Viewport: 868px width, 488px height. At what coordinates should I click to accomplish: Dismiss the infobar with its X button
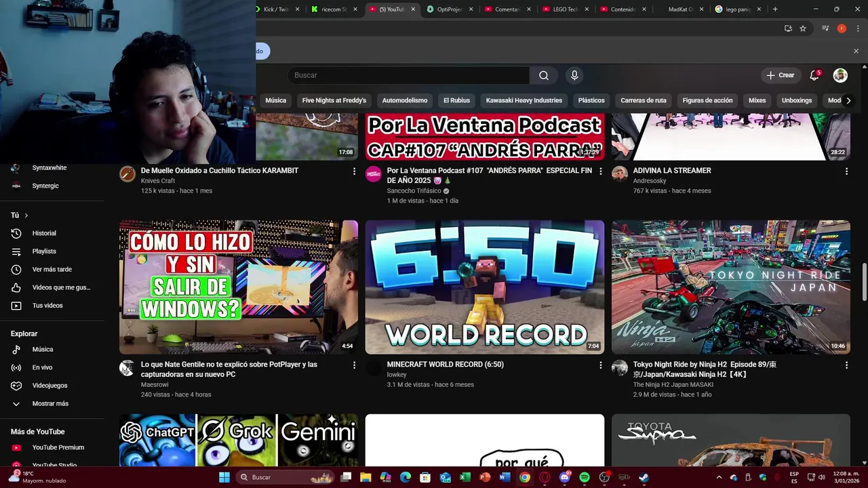856,51
